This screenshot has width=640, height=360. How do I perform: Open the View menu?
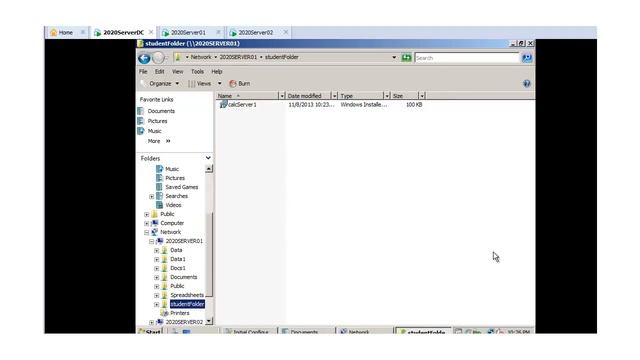pos(177,71)
